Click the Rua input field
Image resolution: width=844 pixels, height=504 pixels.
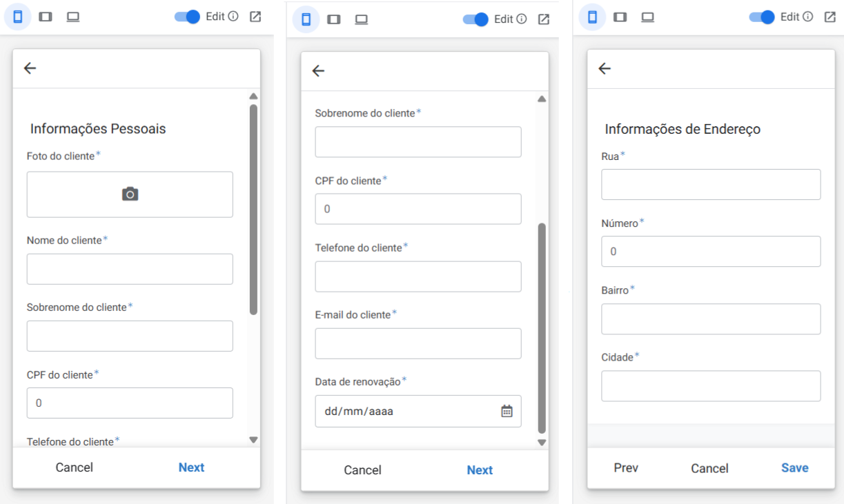(x=711, y=184)
